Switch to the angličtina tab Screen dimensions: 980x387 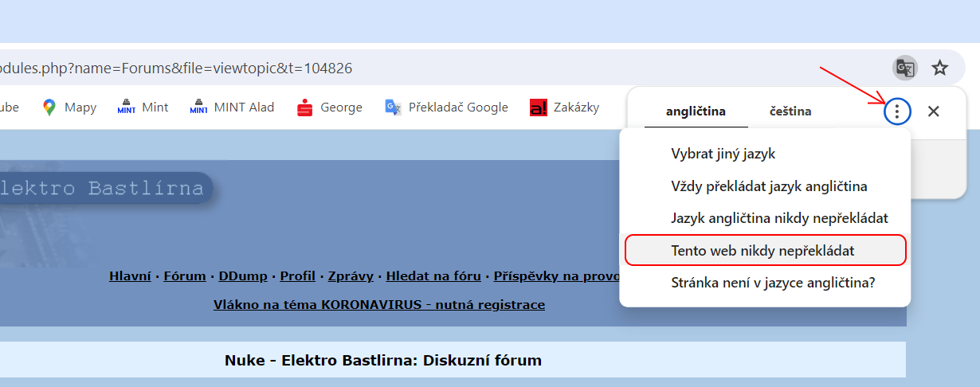click(x=696, y=111)
